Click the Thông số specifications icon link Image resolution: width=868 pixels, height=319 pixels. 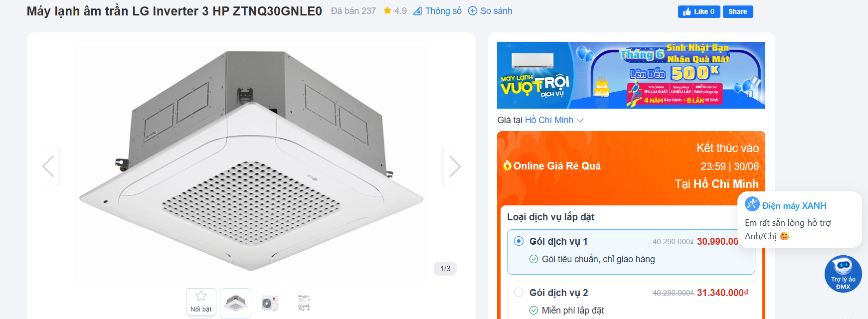(418, 11)
